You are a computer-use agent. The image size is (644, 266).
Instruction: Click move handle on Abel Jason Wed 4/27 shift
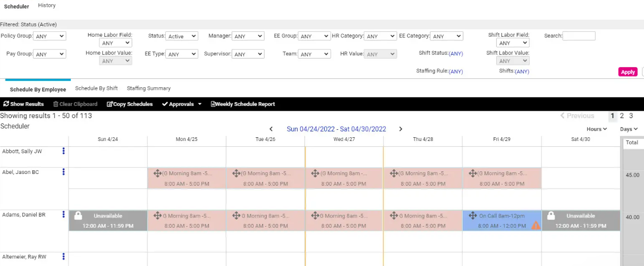(315, 173)
